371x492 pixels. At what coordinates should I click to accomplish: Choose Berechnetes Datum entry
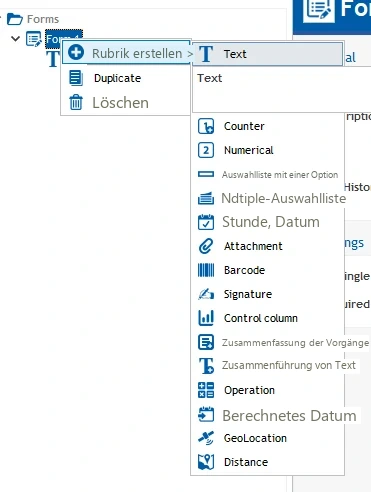point(289,416)
